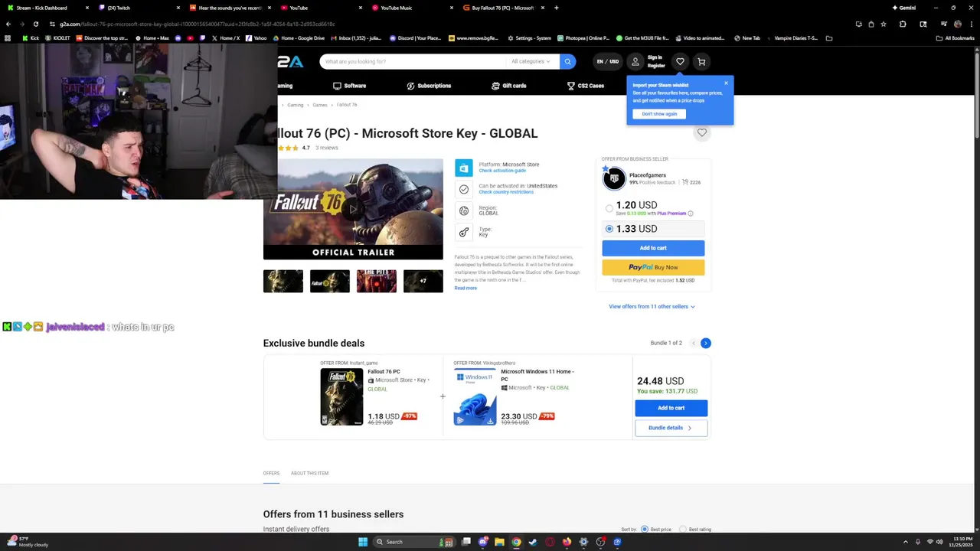
Task: Open Windows taskbar Search box
Action: (x=413, y=542)
